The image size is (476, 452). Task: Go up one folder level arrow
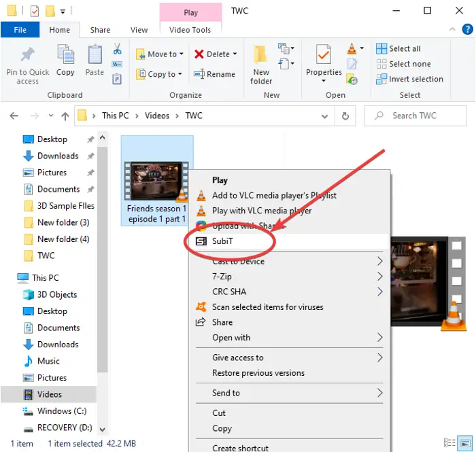65,116
